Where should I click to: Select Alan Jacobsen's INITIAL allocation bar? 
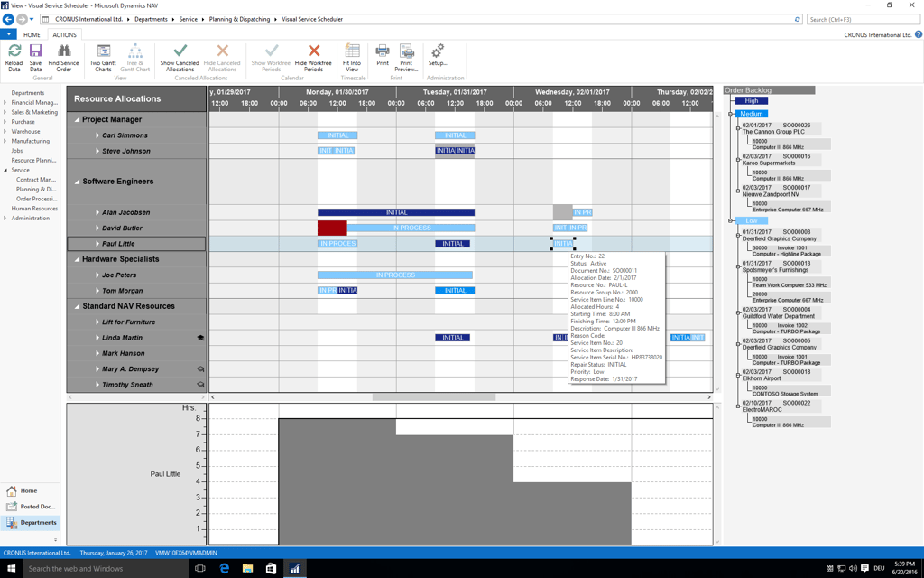click(x=396, y=212)
